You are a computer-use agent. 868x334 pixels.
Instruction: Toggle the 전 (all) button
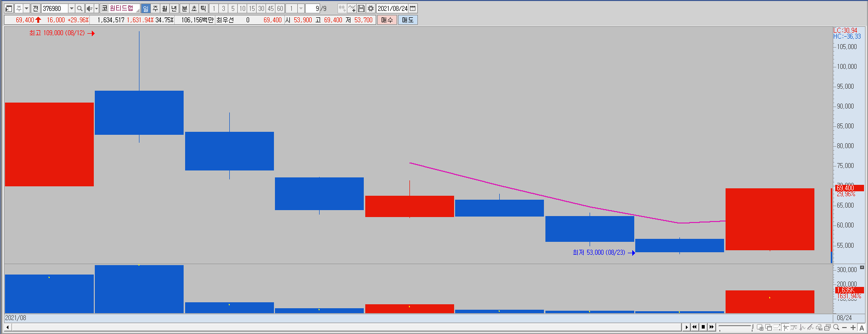(36, 8)
